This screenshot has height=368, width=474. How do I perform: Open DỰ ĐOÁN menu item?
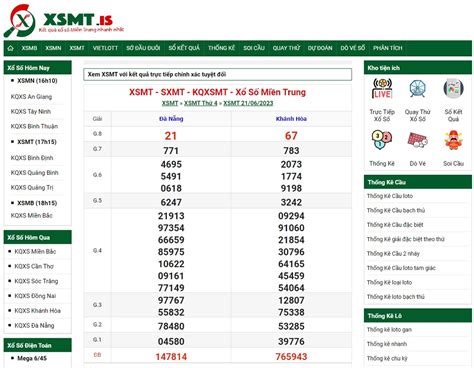click(320, 48)
